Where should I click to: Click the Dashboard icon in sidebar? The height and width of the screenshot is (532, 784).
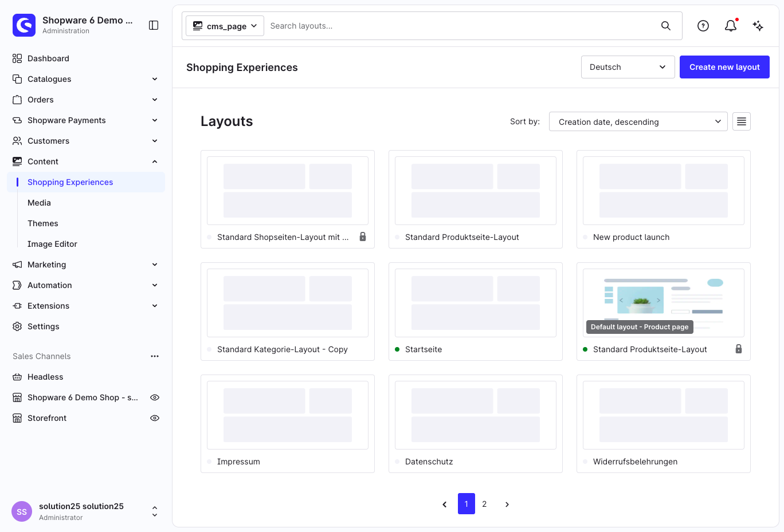[17, 58]
